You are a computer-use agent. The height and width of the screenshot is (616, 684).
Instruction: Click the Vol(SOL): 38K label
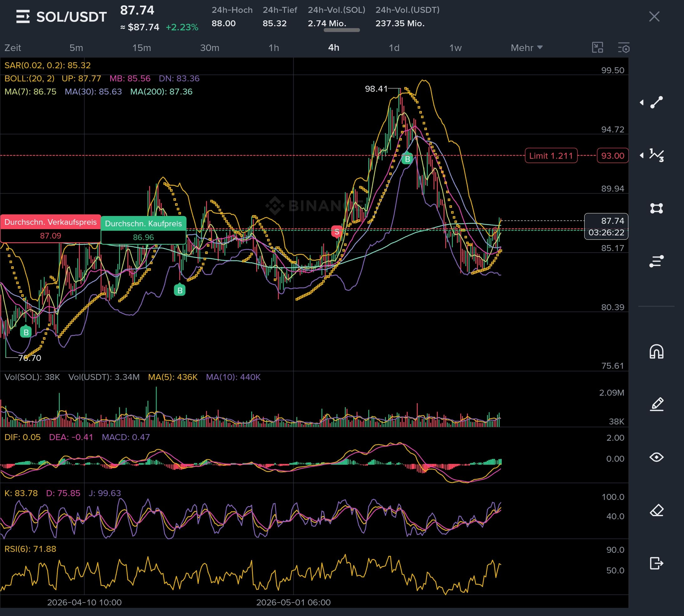32,377
